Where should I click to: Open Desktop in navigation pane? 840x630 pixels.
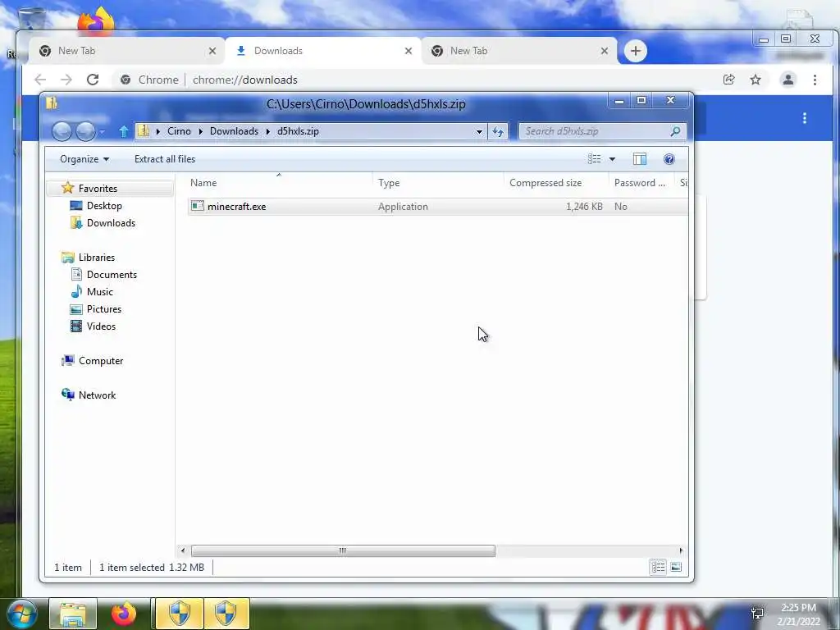[104, 206]
